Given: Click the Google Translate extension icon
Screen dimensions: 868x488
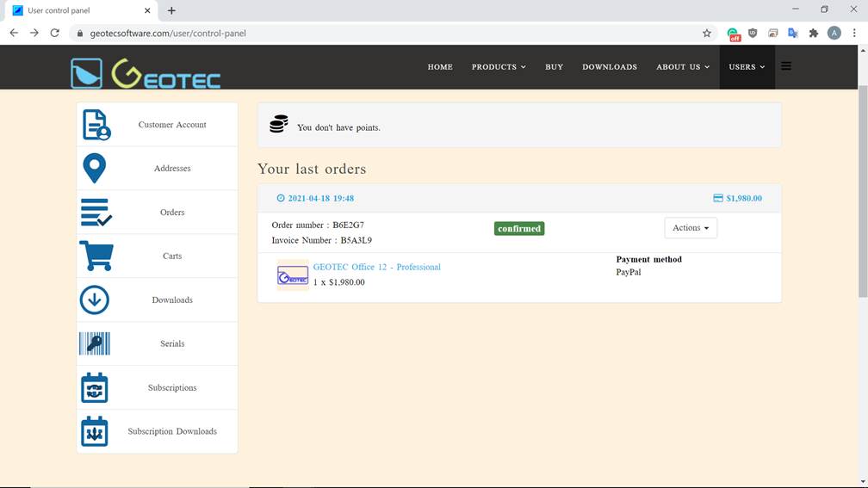Looking at the screenshot, I should coord(793,34).
